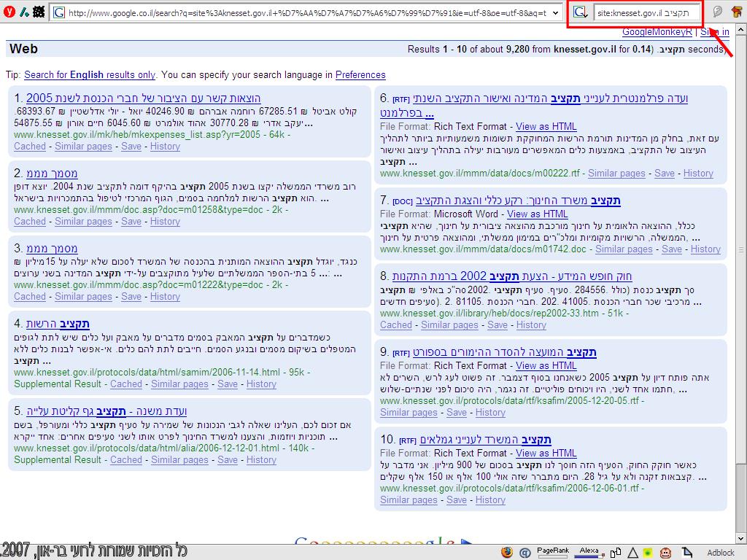Open result 7 DOC title link
The width and height of the screenshot is (747, 560).
pos(518,201)
